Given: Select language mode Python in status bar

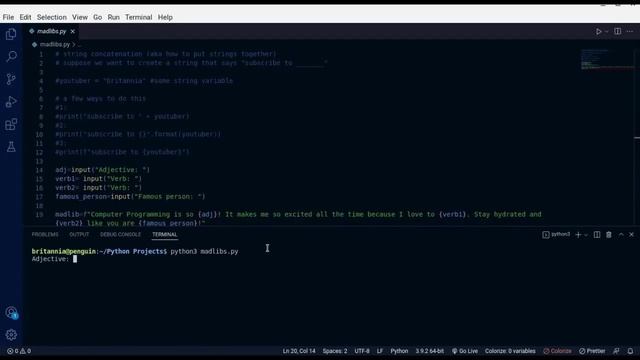Looking at the screenshot, I should pos(399,351).
